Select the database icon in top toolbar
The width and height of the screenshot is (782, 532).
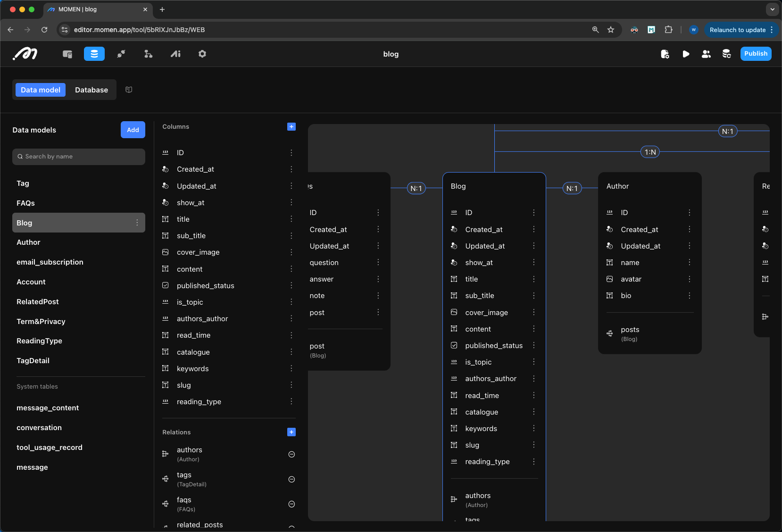(x=94, y=54)
